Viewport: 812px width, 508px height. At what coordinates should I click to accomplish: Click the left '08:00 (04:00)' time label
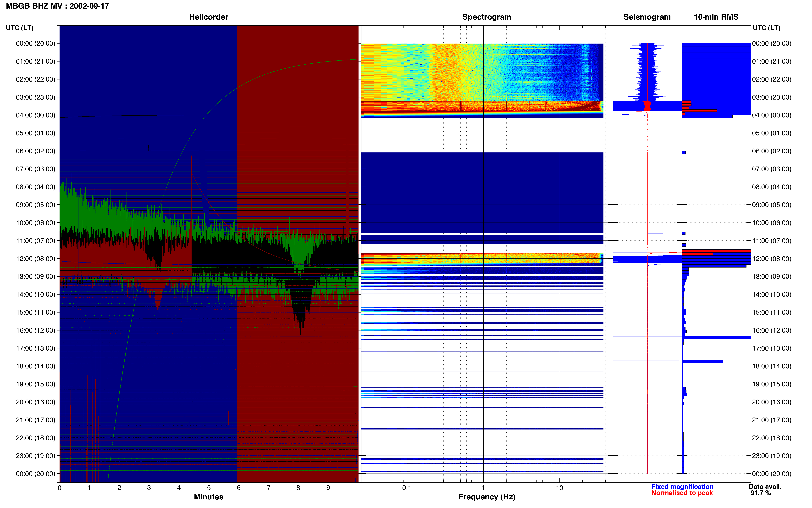[36, 187]
